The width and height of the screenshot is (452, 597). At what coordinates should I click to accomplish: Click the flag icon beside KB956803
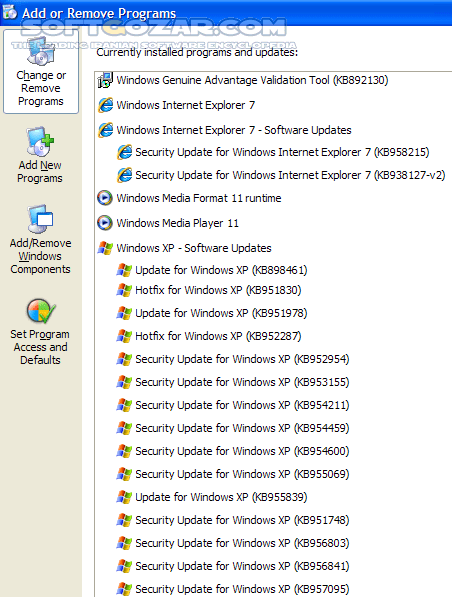124,543
